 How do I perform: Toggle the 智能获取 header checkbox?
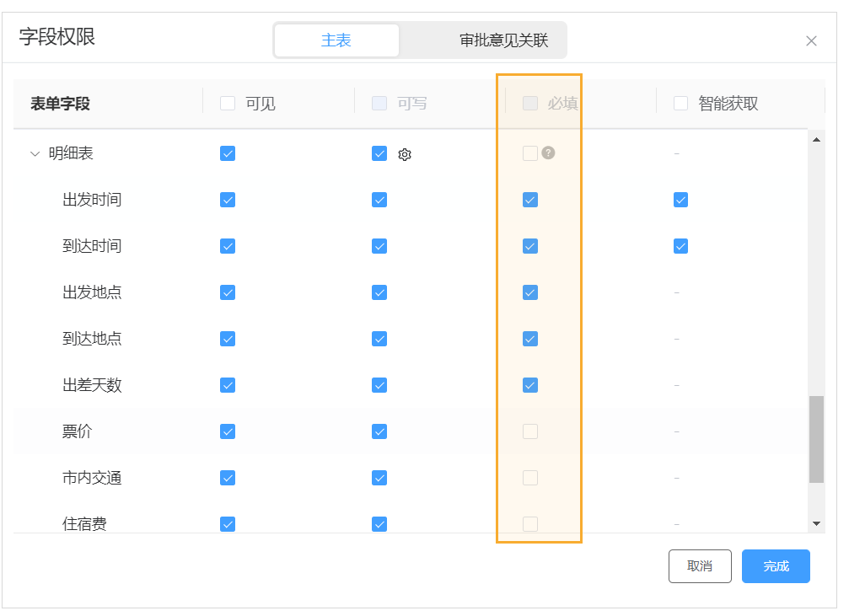(x=681, y=104)
